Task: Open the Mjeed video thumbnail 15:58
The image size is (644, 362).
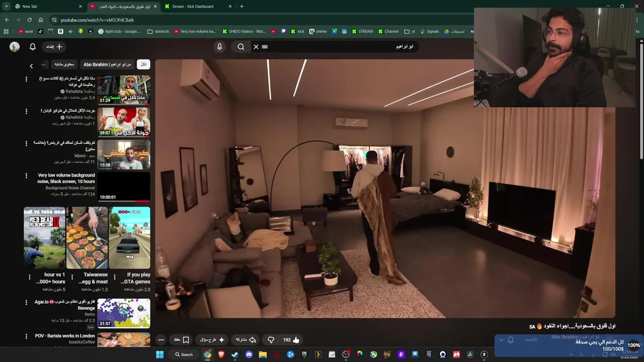Action: (x=123, y=154)
